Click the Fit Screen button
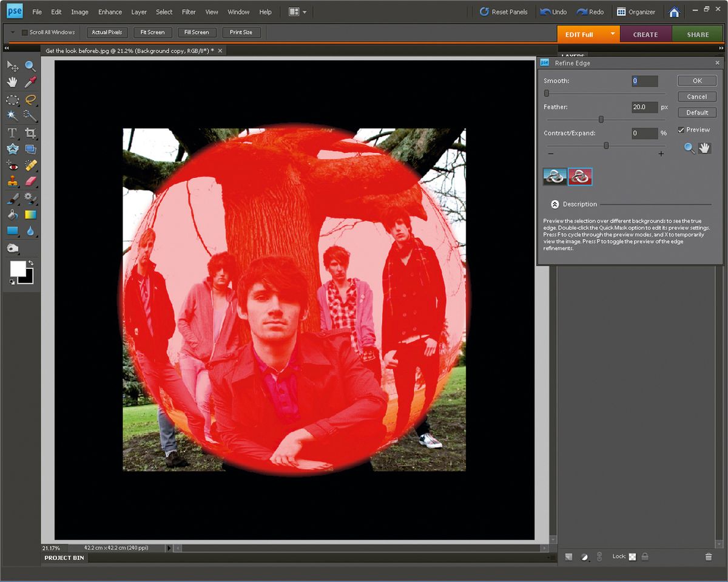 coord(152,32)
